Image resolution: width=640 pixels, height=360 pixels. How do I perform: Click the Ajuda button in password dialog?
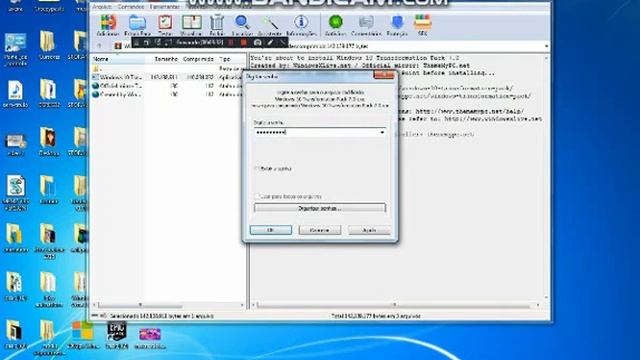(369, 230)
